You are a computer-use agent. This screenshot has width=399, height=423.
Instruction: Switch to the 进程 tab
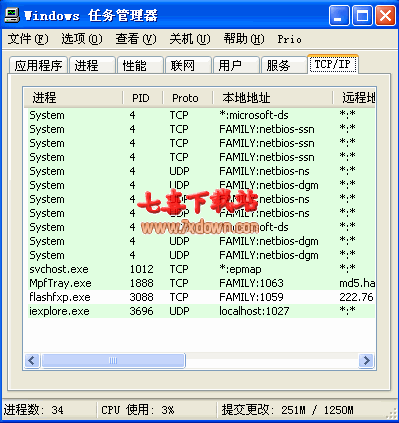coord(93,65)
